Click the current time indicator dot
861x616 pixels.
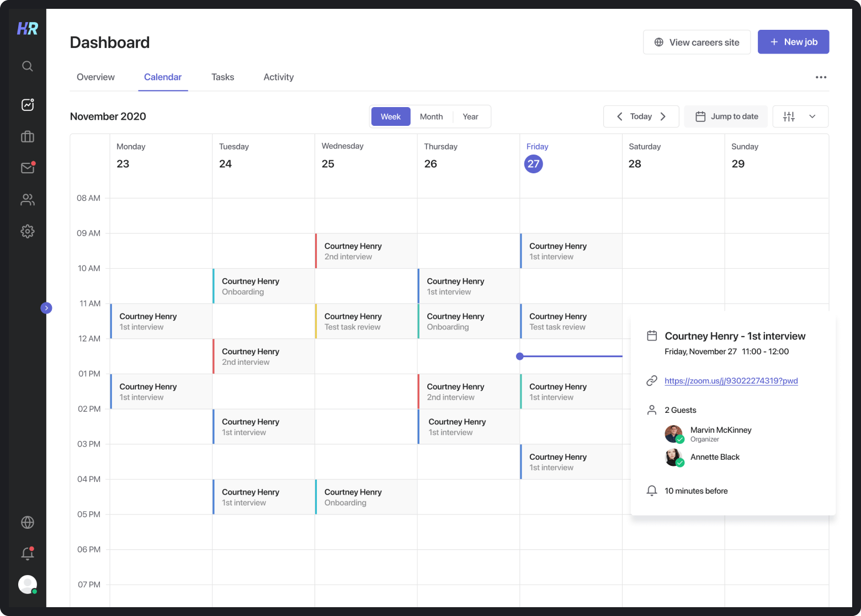pos(519,357)
